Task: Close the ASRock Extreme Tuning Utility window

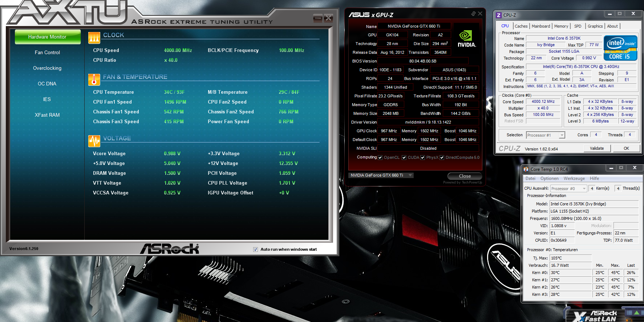Action: click(x=328, y=18)
